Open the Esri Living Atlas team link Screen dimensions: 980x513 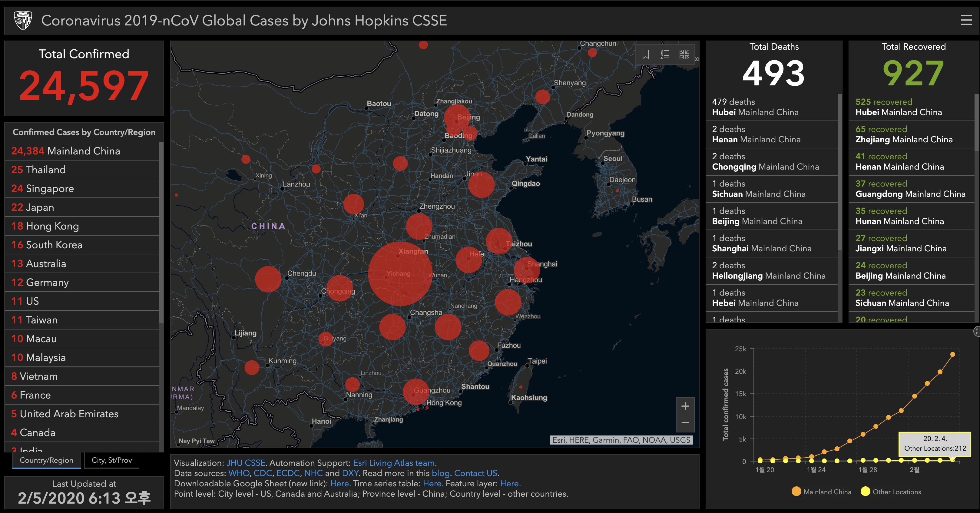click(x=393, y=463)
